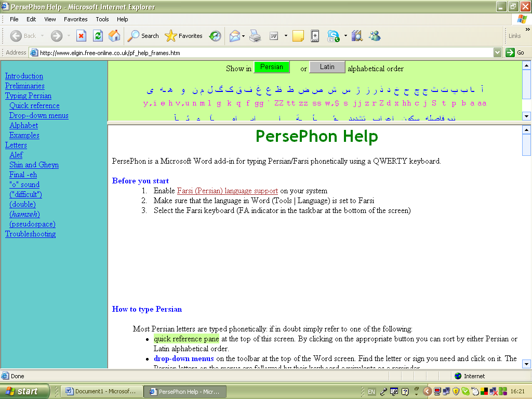Open the address bar dropdown list
Screen dimensions: 532x399
(497, 52)
